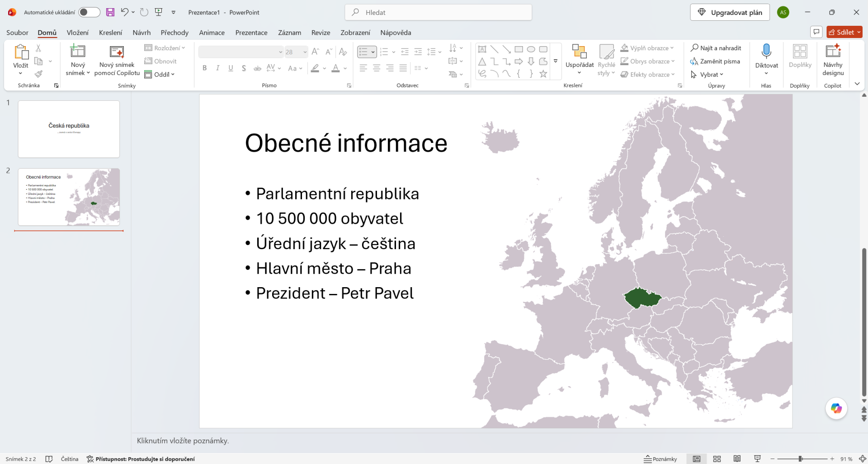868x464 pixels.
Task: Click the Vložit paste icon
Action: click(x=21, y=52)
